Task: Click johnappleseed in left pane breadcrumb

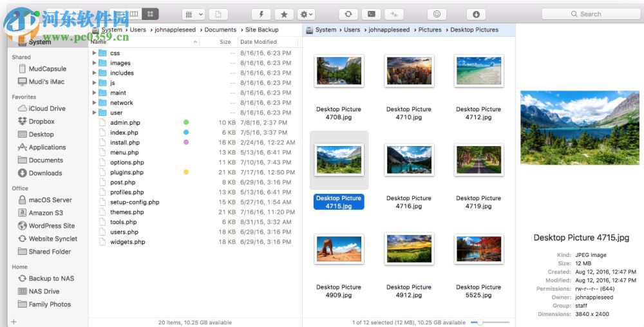Action: click(x=175, y=30)
